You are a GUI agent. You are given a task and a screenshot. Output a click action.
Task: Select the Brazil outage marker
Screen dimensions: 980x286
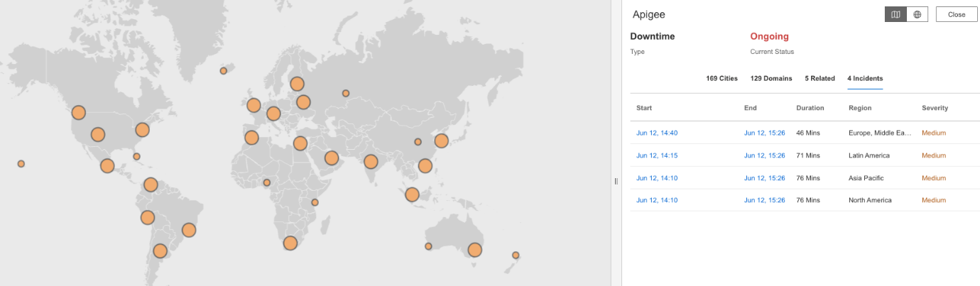pos(188,230)
